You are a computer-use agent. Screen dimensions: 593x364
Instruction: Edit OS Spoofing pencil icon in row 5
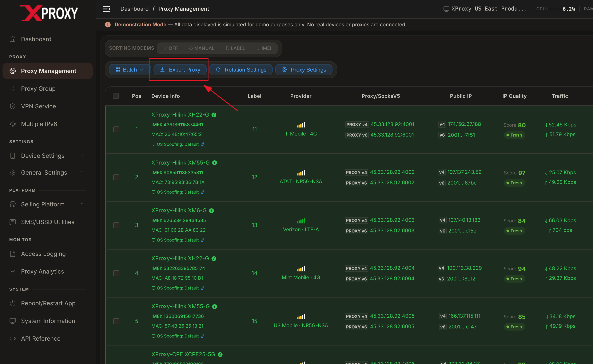point(203,336)
